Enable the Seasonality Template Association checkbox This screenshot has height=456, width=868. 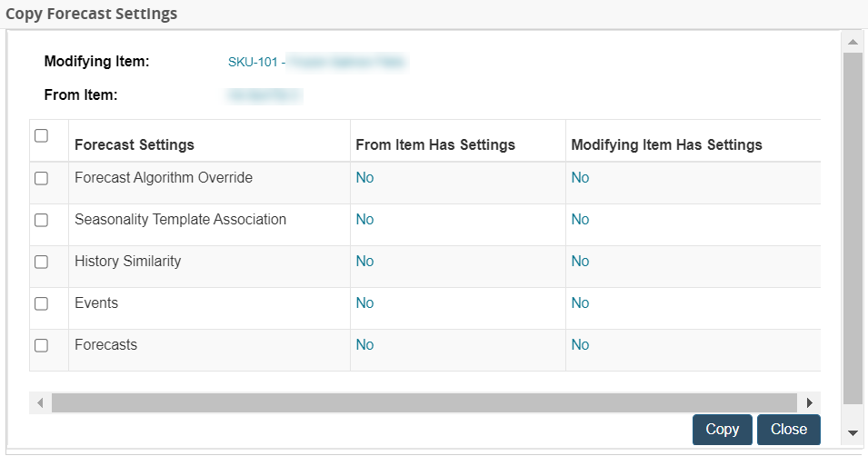(41, 221)
